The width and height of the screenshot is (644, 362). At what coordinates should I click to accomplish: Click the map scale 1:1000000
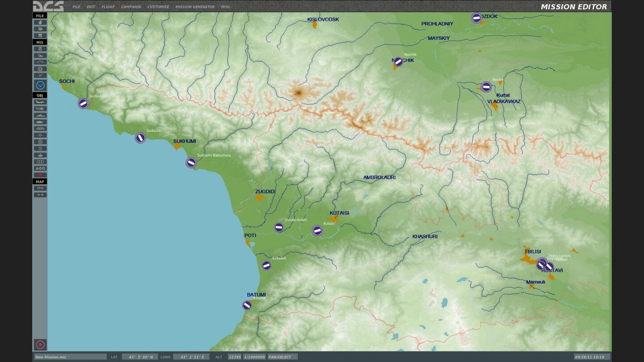tap(254, 357)
